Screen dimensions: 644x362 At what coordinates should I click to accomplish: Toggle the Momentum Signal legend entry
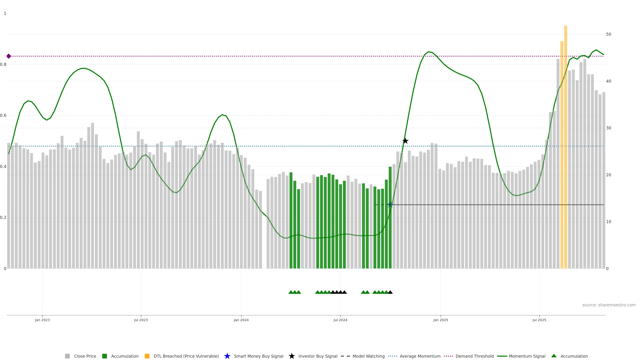527,356
